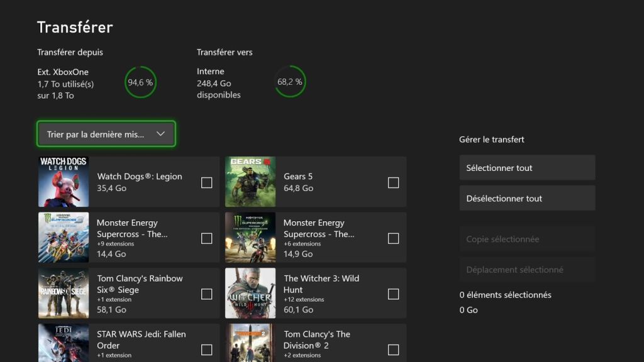
Task: Click the 'Gears 5' title text
Action: pyautogui.click(x=298, y=177)
